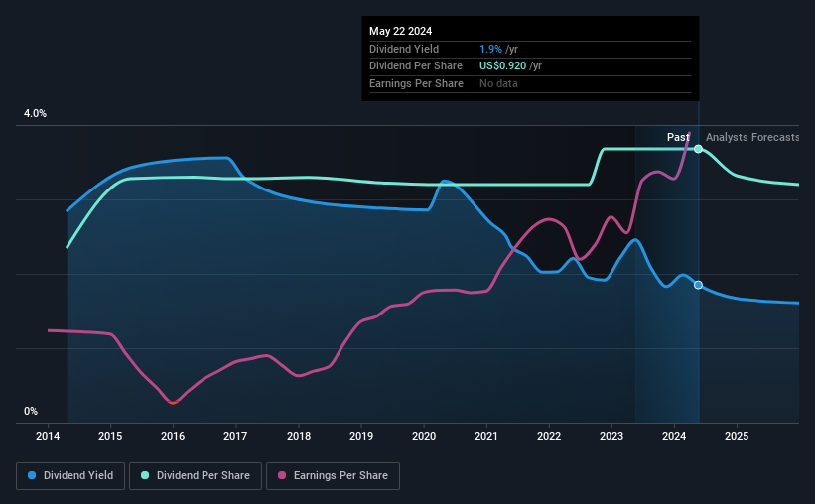Image resolution: width=815 pixels, height=504 pixels.
Task: Click the 2023 x-axis year label
Action: coord(611,436)
